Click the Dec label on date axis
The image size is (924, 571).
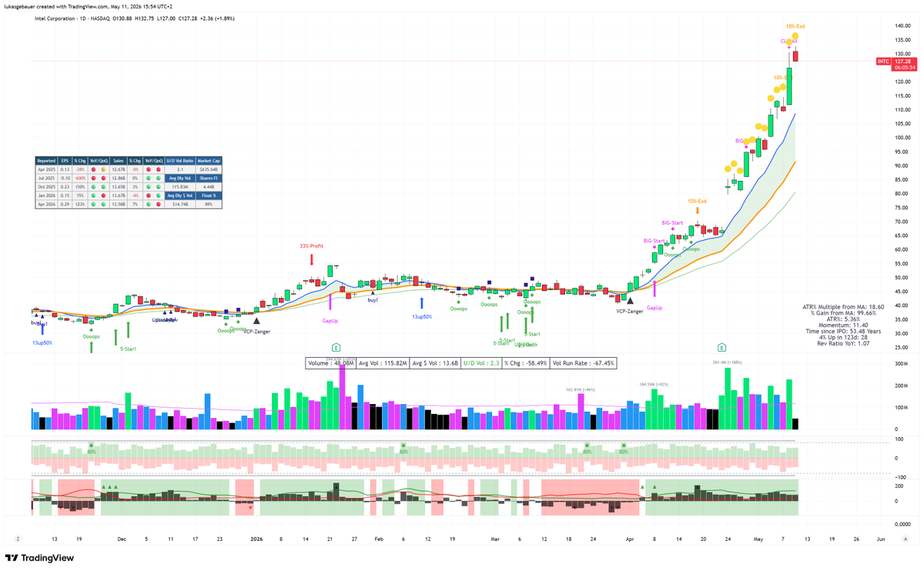coord(121,539)
